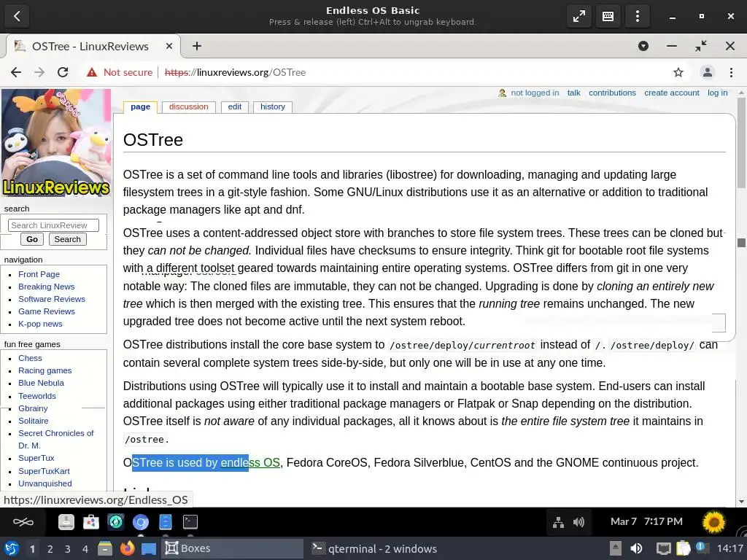The width and height of the screenshot is (747, 560).
Task: Close the OSTree - LinuxReviews tab
Action: pyautogui.click(x=169, y=46)
